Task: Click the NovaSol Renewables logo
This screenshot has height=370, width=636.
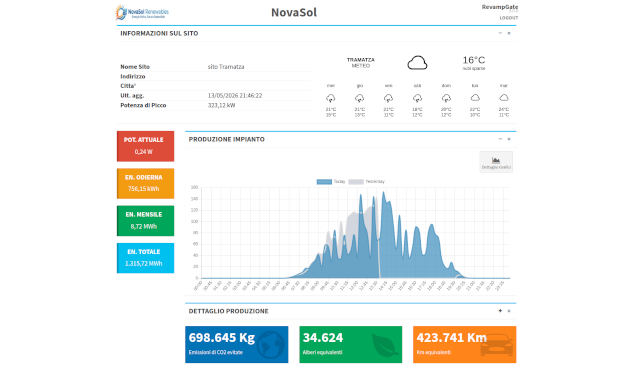Action: coord(142,13)
